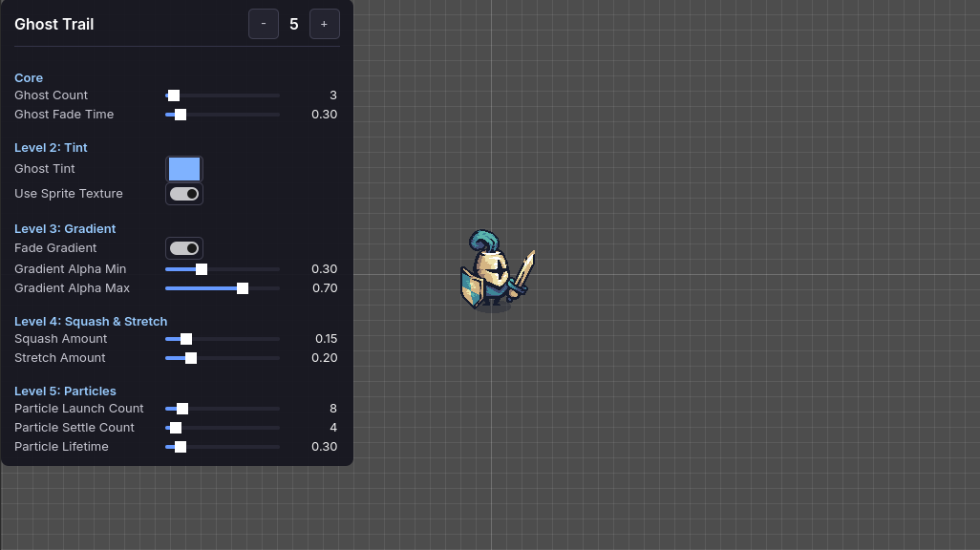Open the Ghost Tint color picker
This screenshot has width=980, height=550.
point(183,169)
